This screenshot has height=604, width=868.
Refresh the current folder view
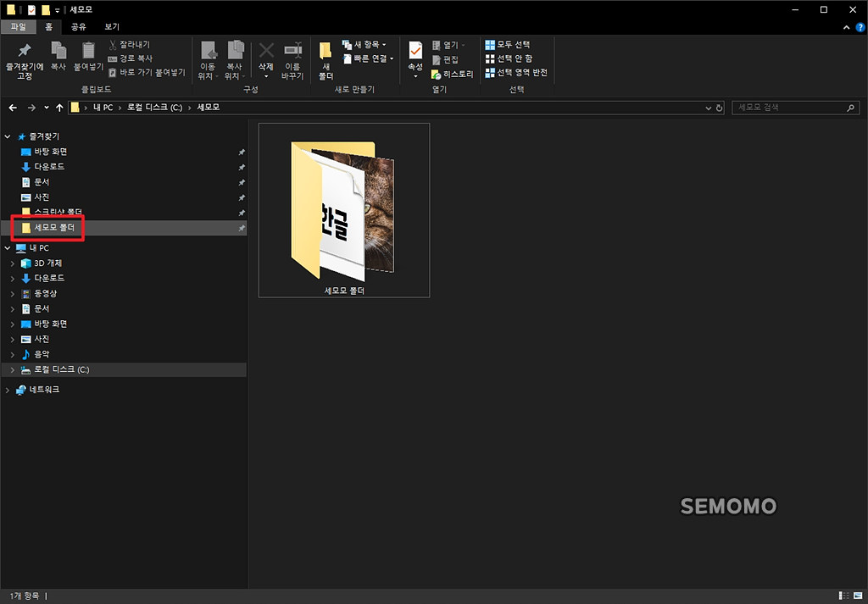click(x=719, y=108)
